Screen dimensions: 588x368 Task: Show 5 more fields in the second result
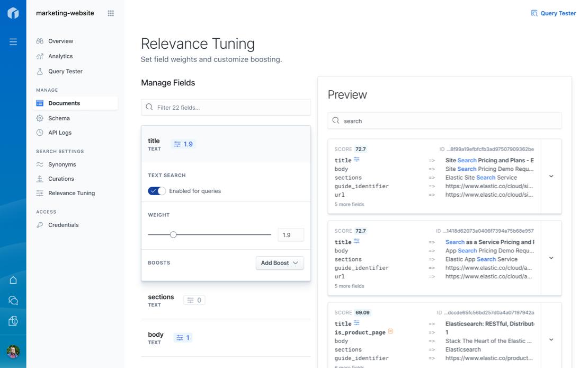(349, 286)
